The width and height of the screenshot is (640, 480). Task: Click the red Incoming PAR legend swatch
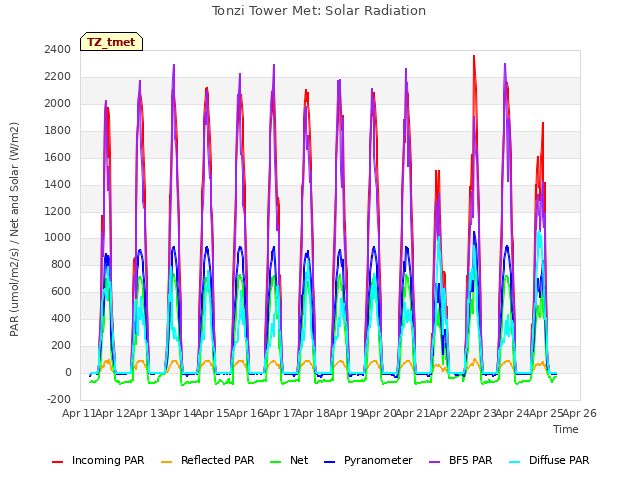[x=58, y=462]
